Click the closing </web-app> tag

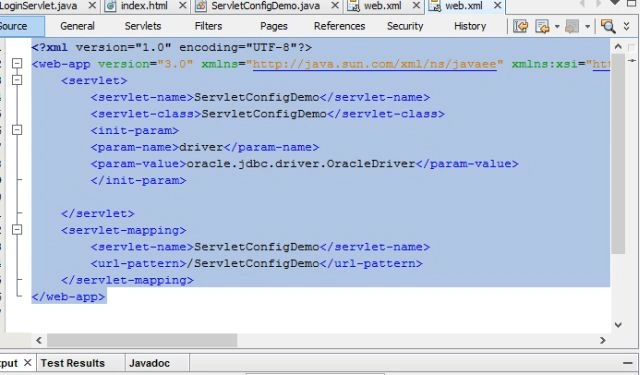pyautogui.click(x=69, y=297)
